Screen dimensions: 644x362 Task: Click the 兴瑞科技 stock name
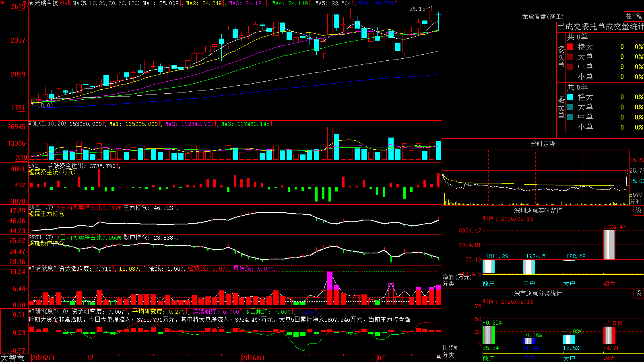tap(46, 3)
